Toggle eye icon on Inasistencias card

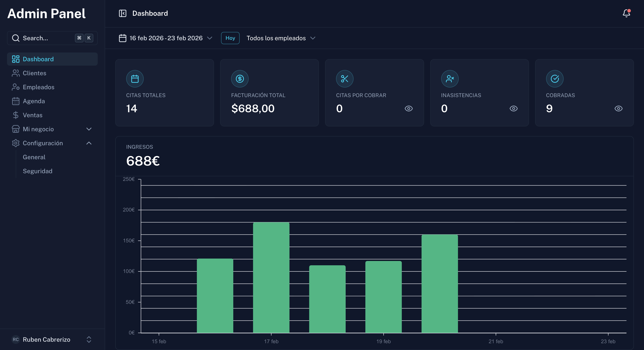pos(513,108)
